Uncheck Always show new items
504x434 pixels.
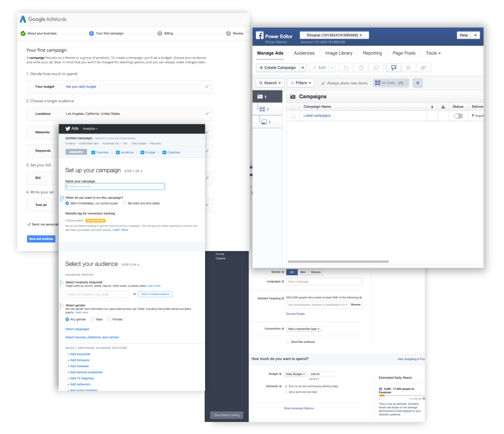coord(323,83)
